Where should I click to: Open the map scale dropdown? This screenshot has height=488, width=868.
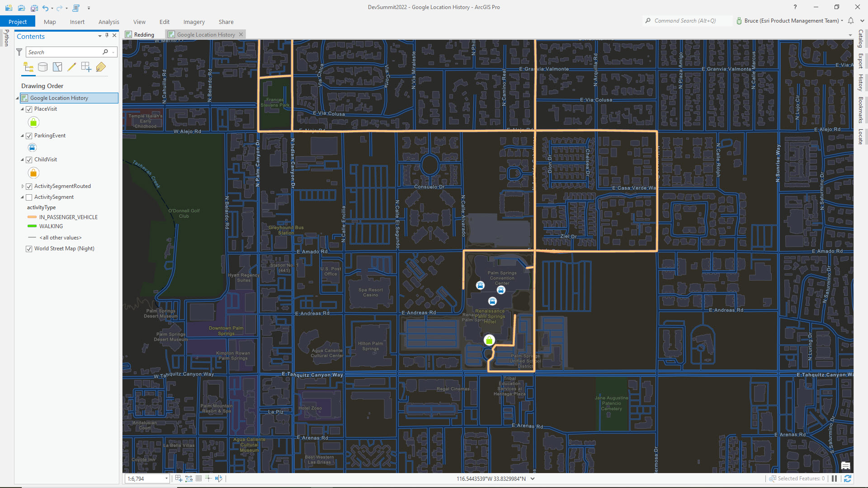point(166,478)
